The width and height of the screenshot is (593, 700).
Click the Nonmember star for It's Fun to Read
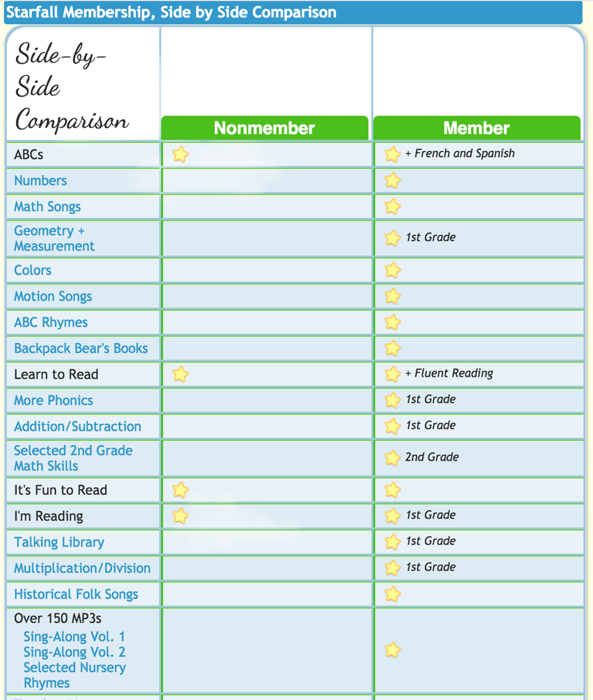tap(181, 490)
